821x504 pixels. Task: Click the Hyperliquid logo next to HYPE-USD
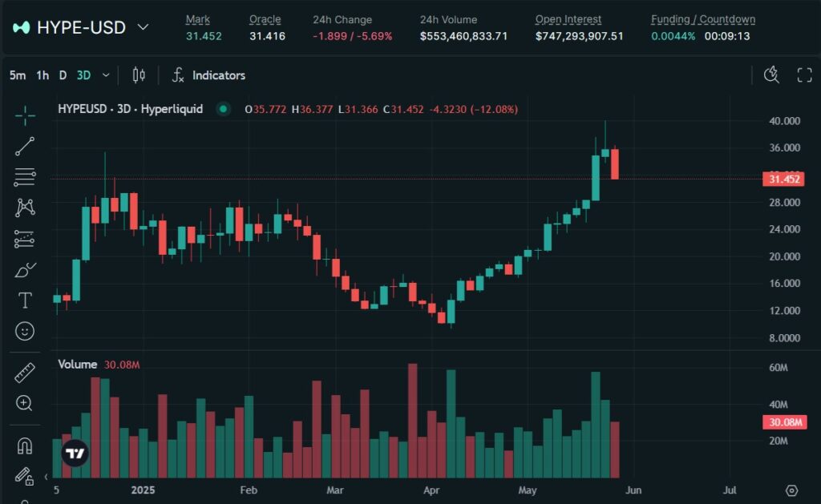22,27
